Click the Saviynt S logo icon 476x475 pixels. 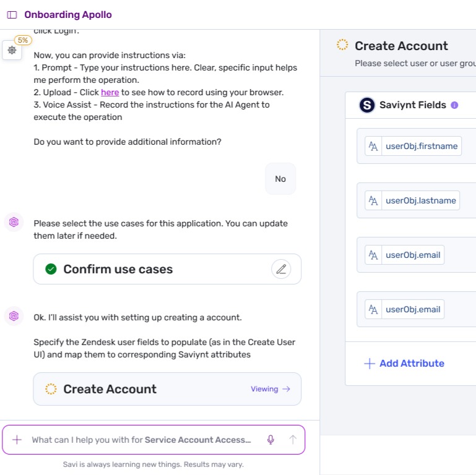click(x=366, y=105)
